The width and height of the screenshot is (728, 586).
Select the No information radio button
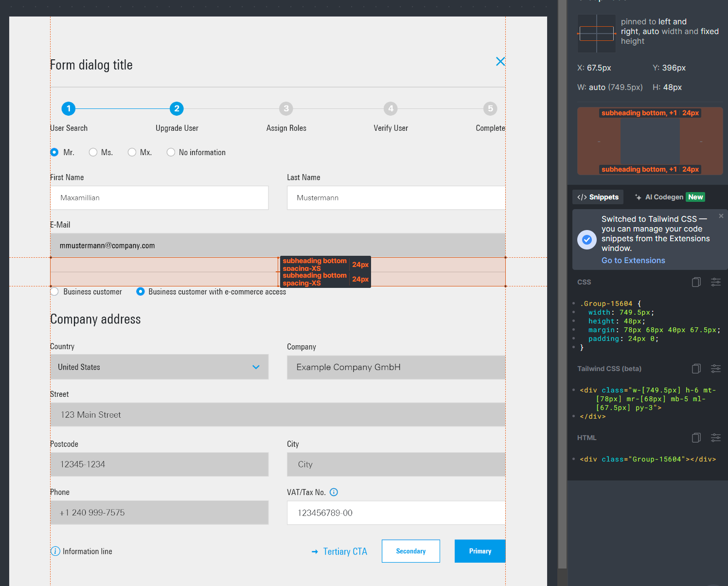click(x=171, y=152)
